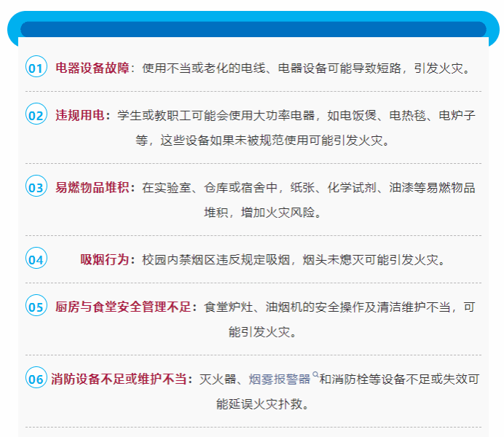The height and width of the screenshot is (437, 504).
Task: Open the 烟雾报警器 hyperlink
Action: pos(279,379)
